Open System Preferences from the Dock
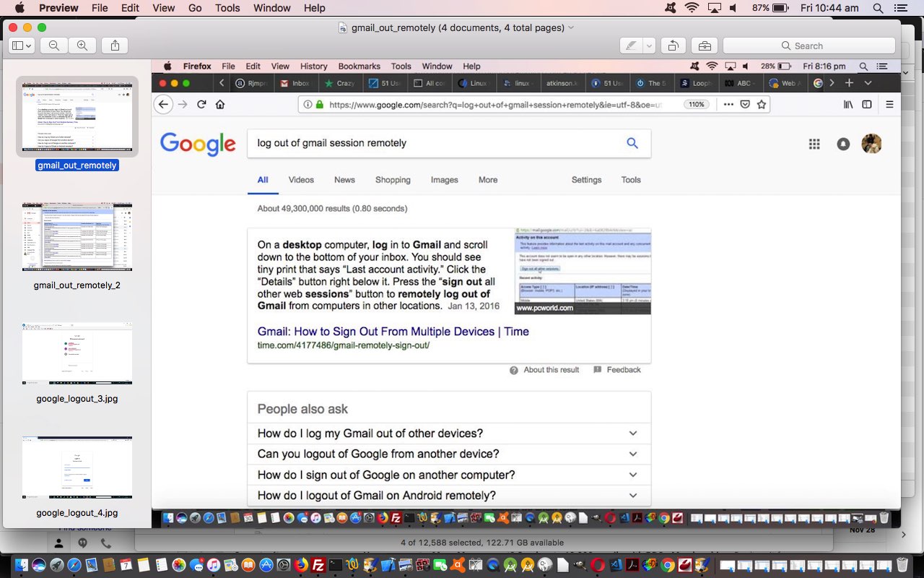The width and height of the screenshot is (924, 578). pyautogui.click(x=284, y=565)
